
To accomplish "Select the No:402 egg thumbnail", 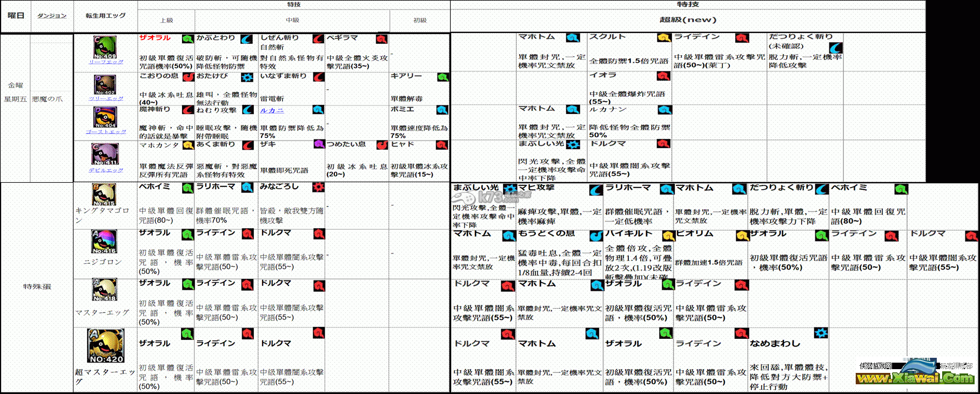I will [105, 85].
